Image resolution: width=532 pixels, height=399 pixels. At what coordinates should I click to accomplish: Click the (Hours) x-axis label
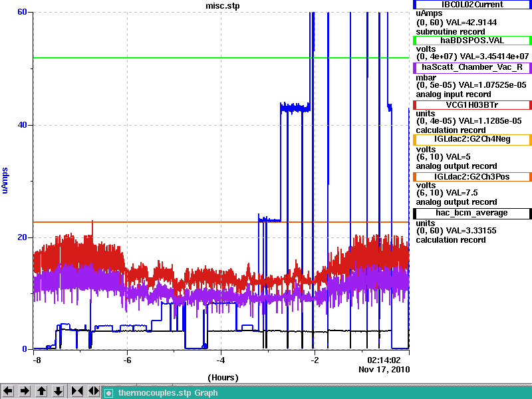[223, 378]
